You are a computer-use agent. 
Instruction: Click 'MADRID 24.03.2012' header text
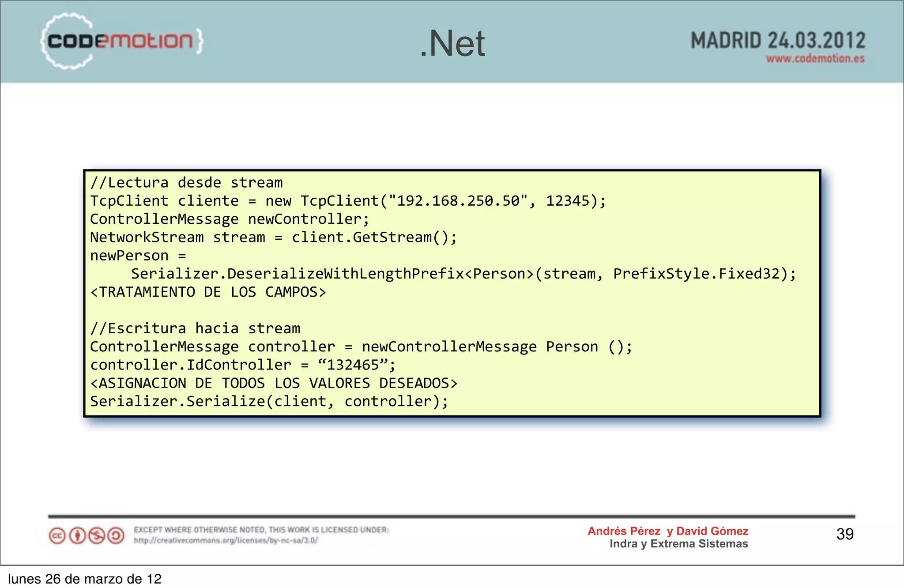pyautogui.click(x=778, y=41)
